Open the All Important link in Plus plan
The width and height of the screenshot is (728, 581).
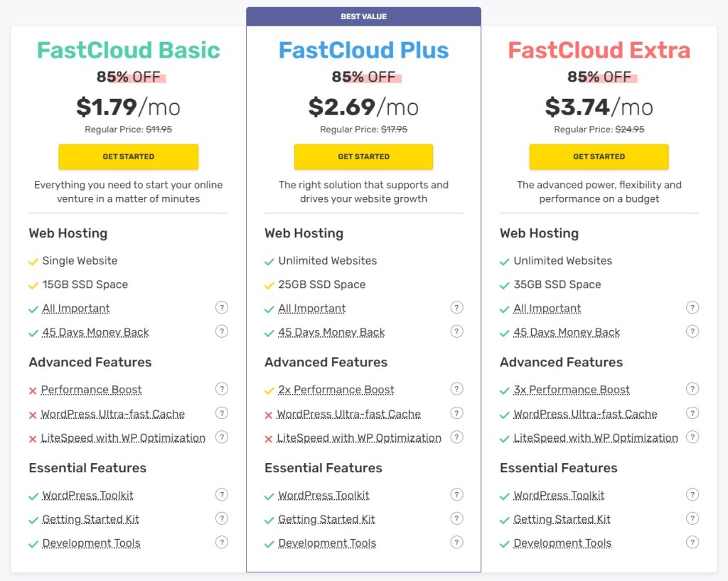pos(311,309)
